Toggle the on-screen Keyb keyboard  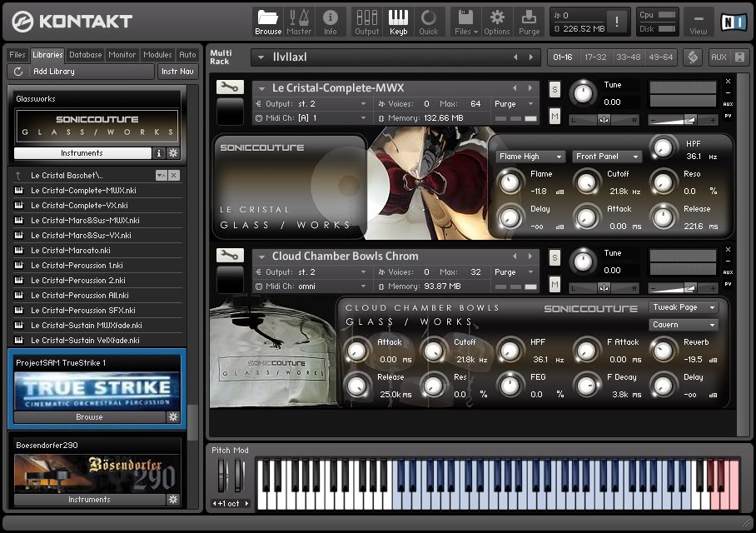[398, 22]
